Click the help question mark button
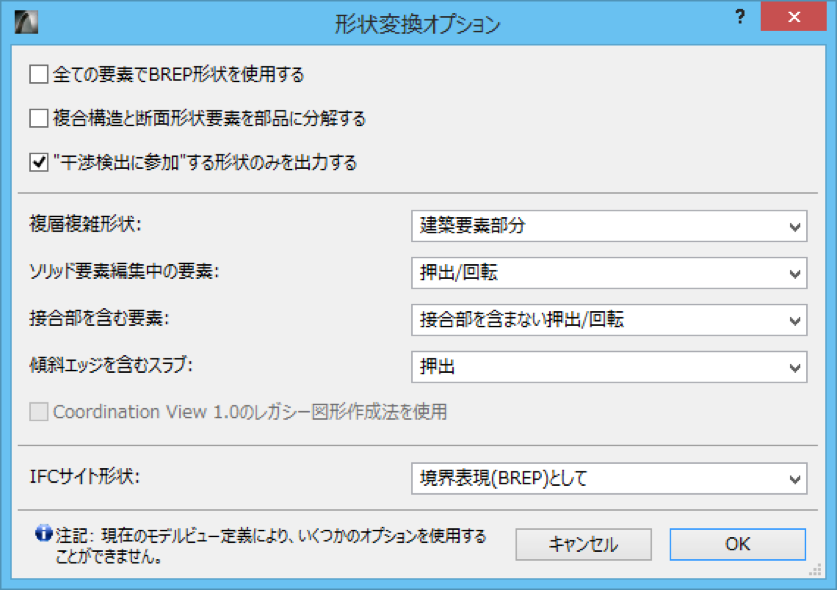837x590 pixels. tap(740, 17)
